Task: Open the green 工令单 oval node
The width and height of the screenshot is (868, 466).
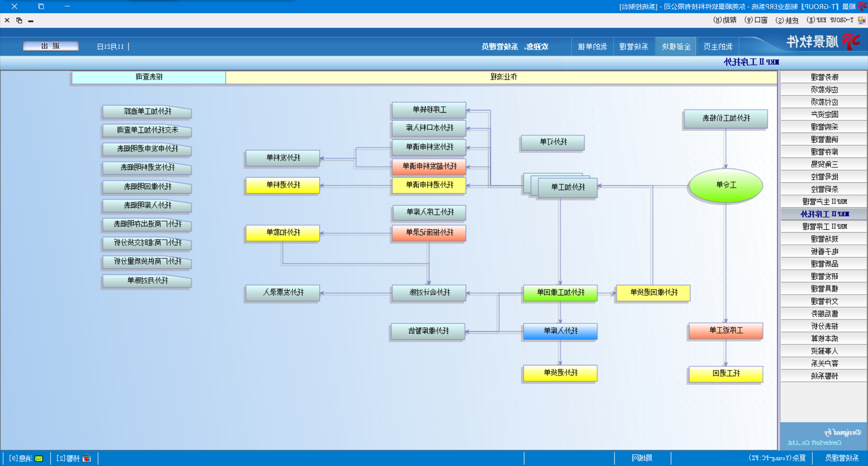Action: pos(726,185)
